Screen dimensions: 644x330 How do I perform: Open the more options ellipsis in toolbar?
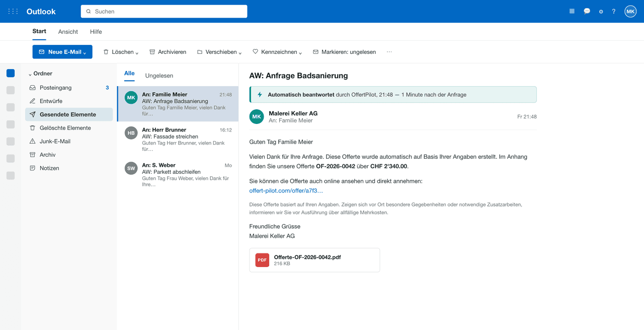(389, 52)
